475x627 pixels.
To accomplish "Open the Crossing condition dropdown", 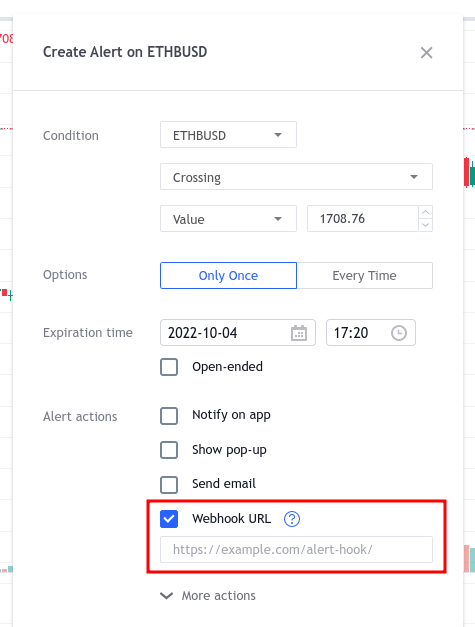I will point(296,176).
